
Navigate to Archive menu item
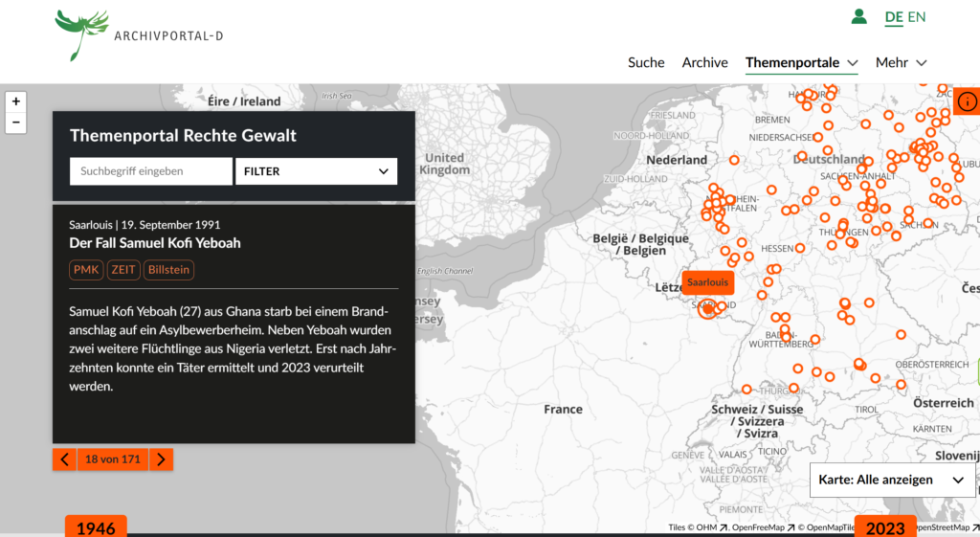[x=704, y=62]
